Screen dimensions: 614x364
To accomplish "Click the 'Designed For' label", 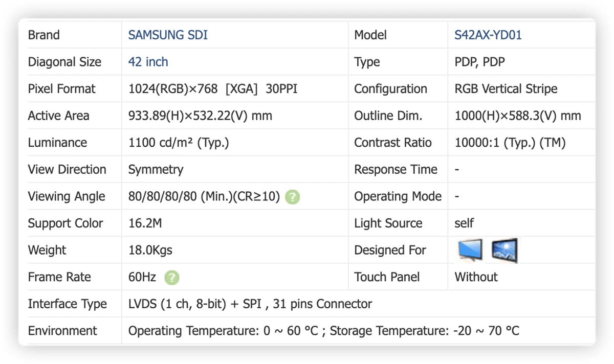I will (x=390, y=251).
